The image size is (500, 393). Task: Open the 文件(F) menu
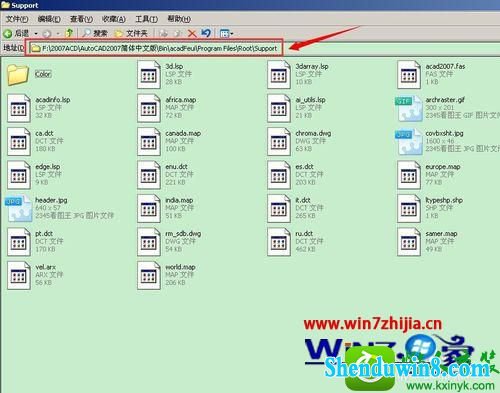(x=17, y=19)
